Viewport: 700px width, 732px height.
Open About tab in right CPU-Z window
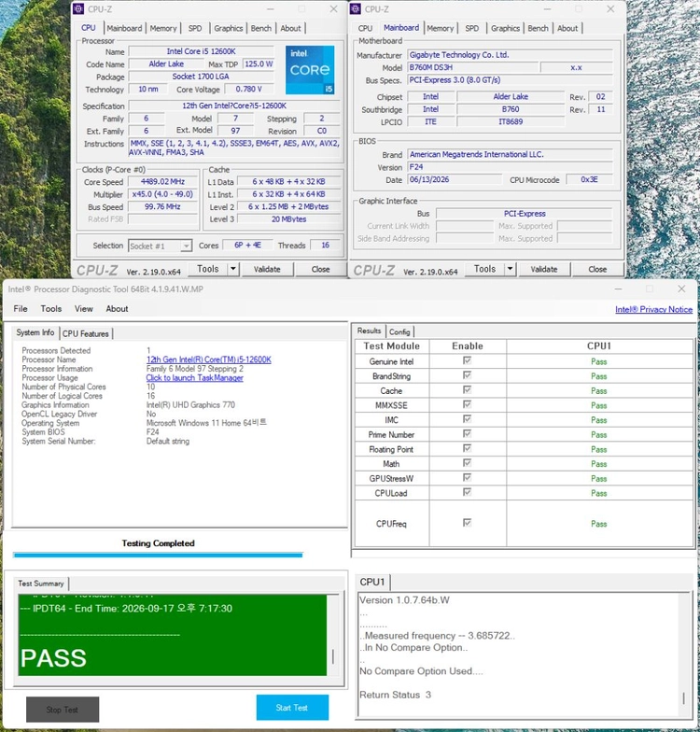(x=567, y=28)
